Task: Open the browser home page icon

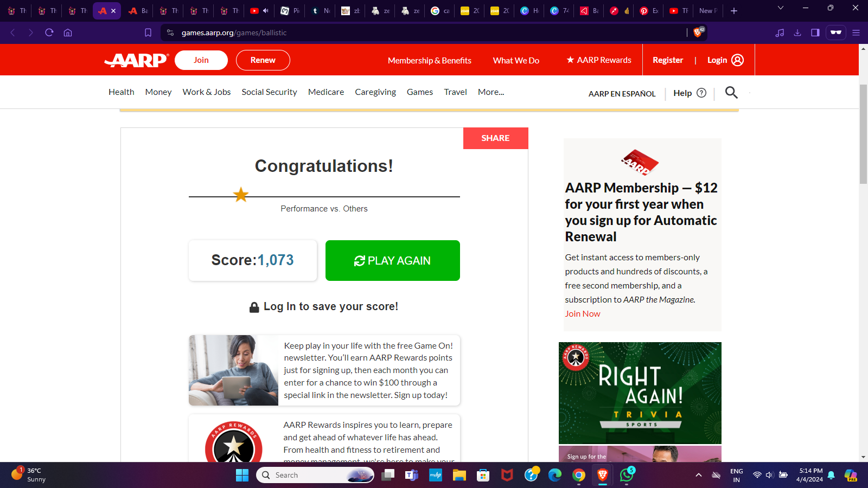Action: [x=68, y=33]
